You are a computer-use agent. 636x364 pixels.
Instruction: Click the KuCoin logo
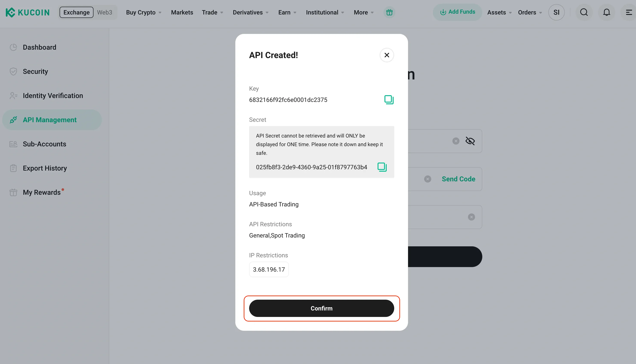tap(27, 12)
